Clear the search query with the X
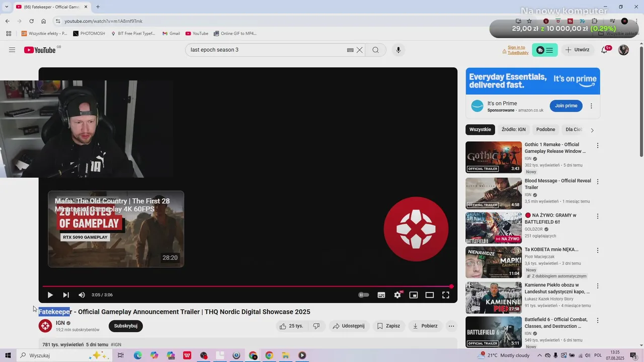This screenshot has height=362, width=644. (360, 50)
